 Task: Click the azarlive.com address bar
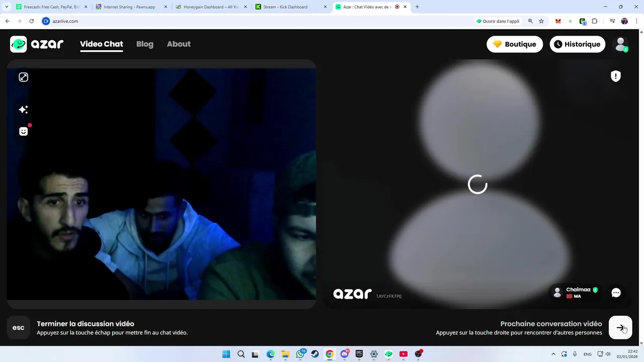[x=257, y=21]
